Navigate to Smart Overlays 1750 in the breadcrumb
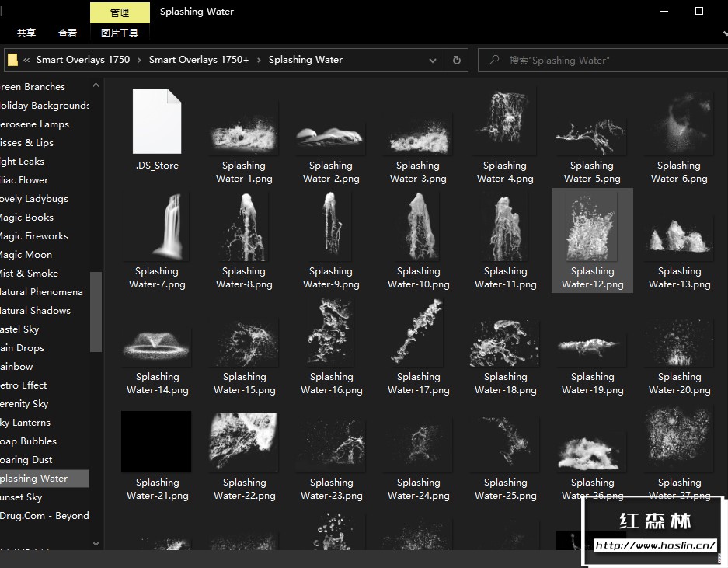The height and width of the screenshot is (568, 728). (83, 60)
